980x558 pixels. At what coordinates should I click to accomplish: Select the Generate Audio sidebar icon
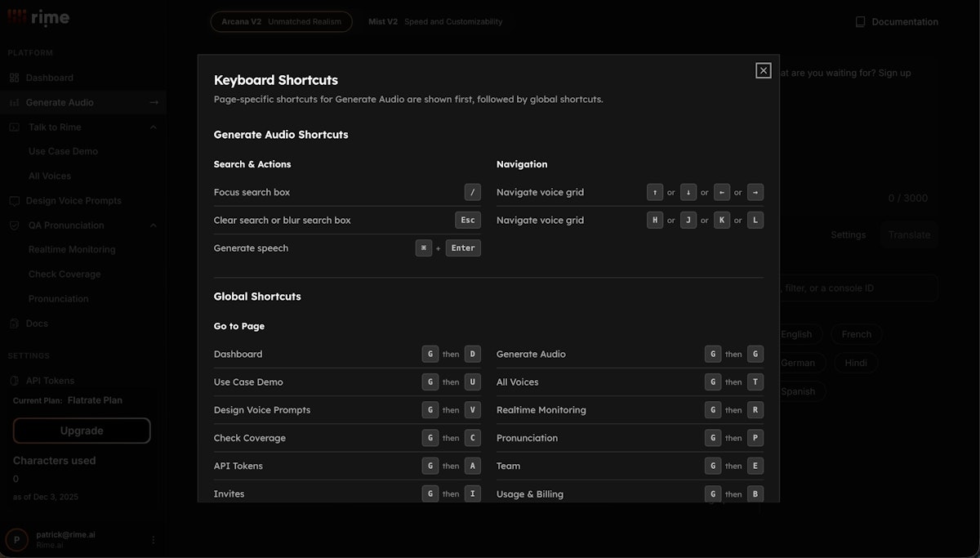point(13,101)
